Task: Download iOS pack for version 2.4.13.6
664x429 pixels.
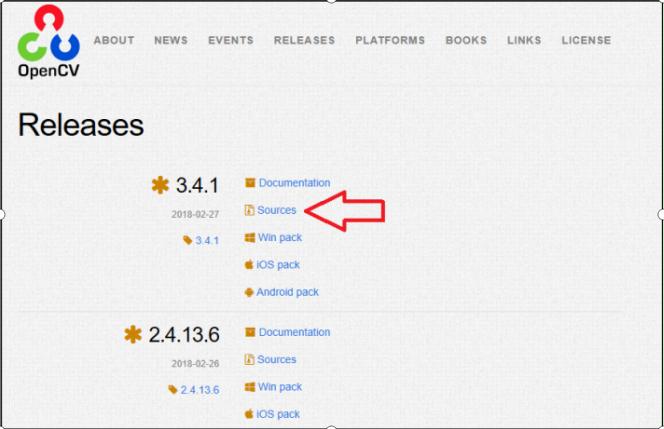Action: click(x=278, y=414)
